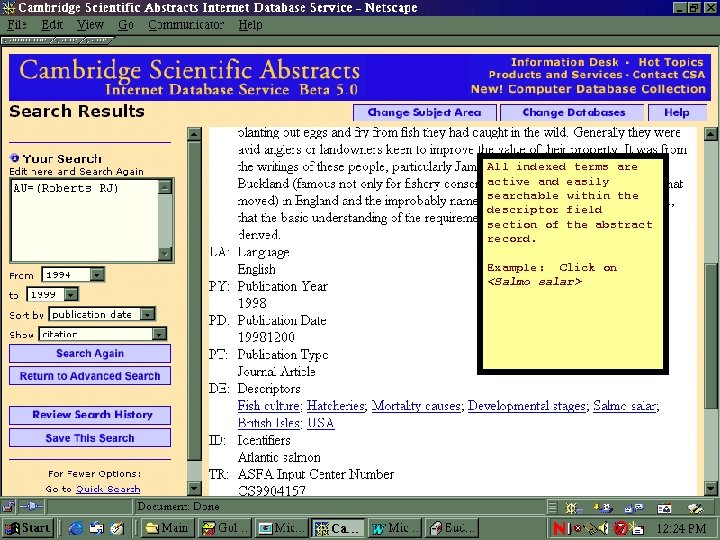Click the Developmental stages descriptor link
This screenshot has height=540, width=720.
point(527,406)
